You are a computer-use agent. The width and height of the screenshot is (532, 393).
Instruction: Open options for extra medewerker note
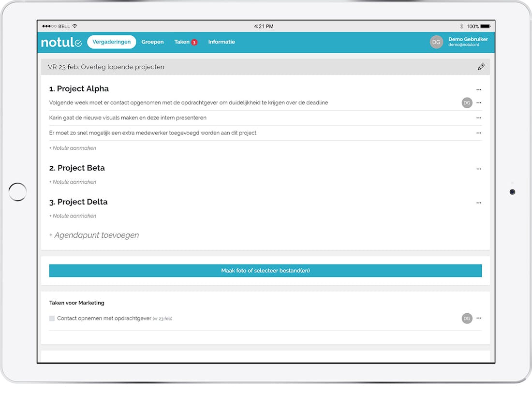479,133
